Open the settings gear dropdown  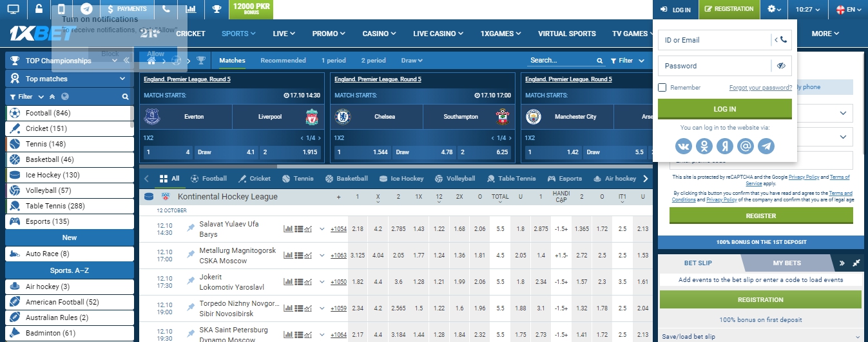(x=775, y=9)
